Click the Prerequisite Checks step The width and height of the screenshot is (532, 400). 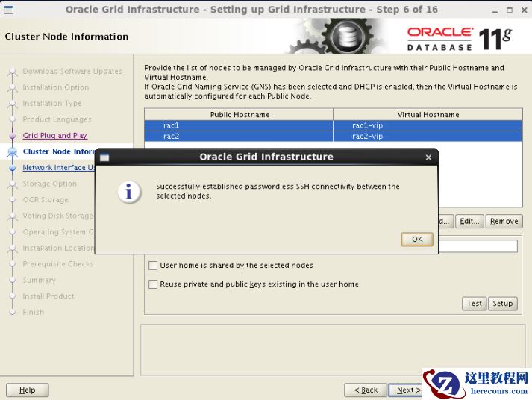(58, 264)
